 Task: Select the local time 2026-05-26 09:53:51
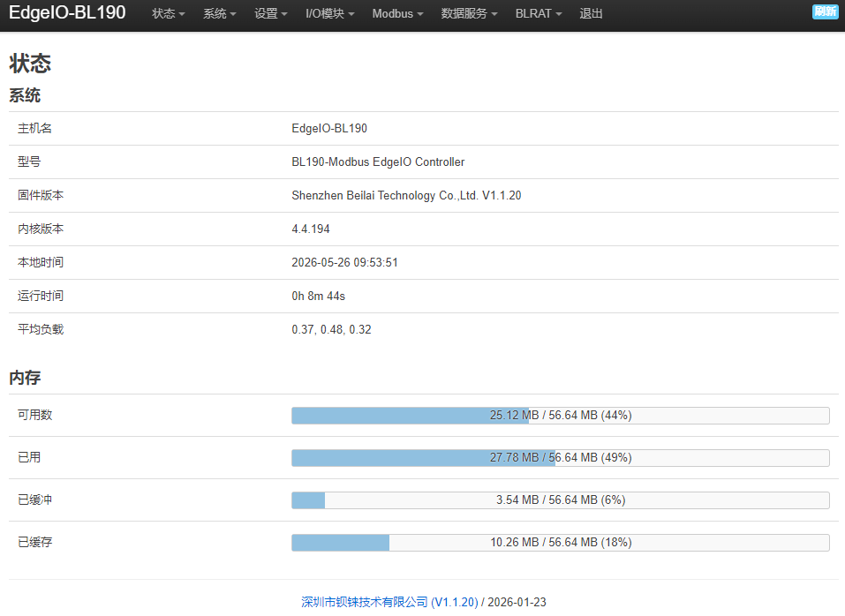coord(344,262)
